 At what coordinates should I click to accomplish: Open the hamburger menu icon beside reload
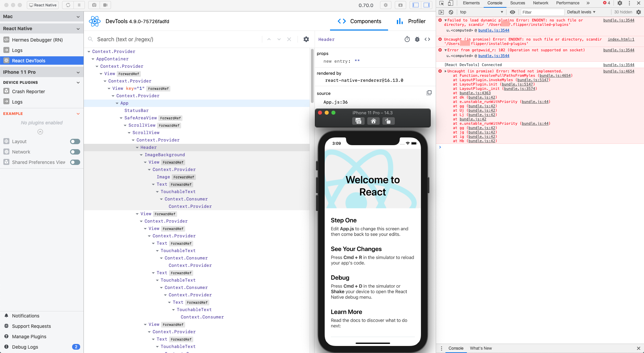(x=79, y=5)
